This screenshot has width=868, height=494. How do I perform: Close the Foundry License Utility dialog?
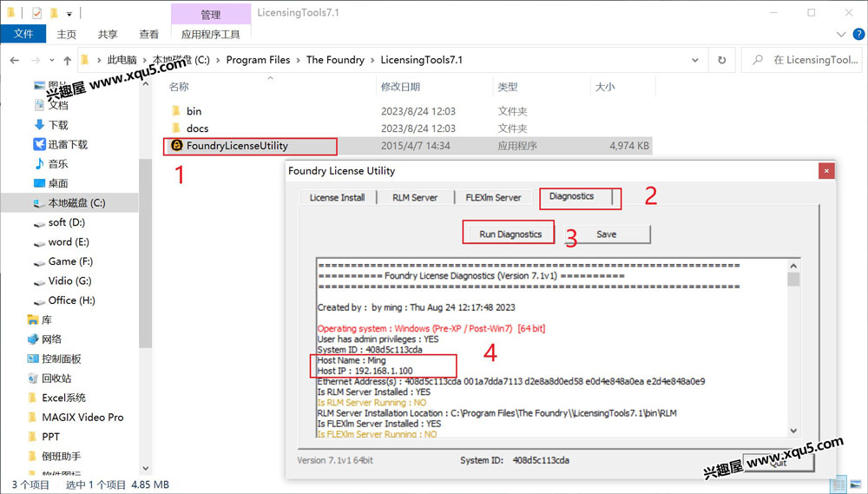coord(826,171)
